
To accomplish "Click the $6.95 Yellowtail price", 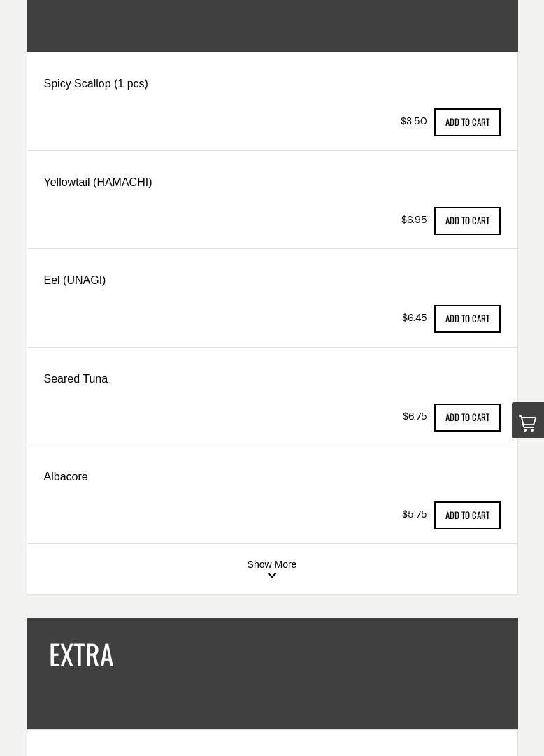I will coord(414,220).
